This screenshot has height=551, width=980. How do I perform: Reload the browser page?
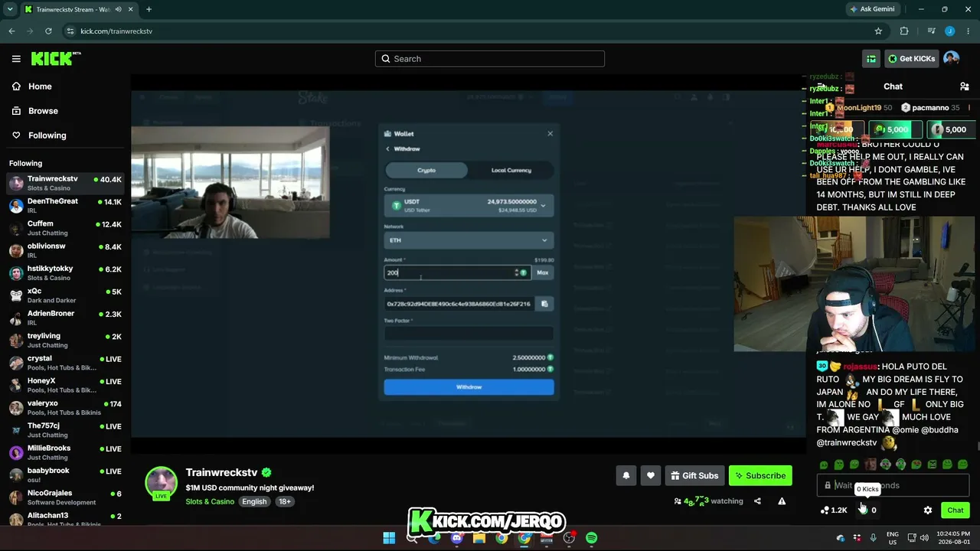(48, 31)
